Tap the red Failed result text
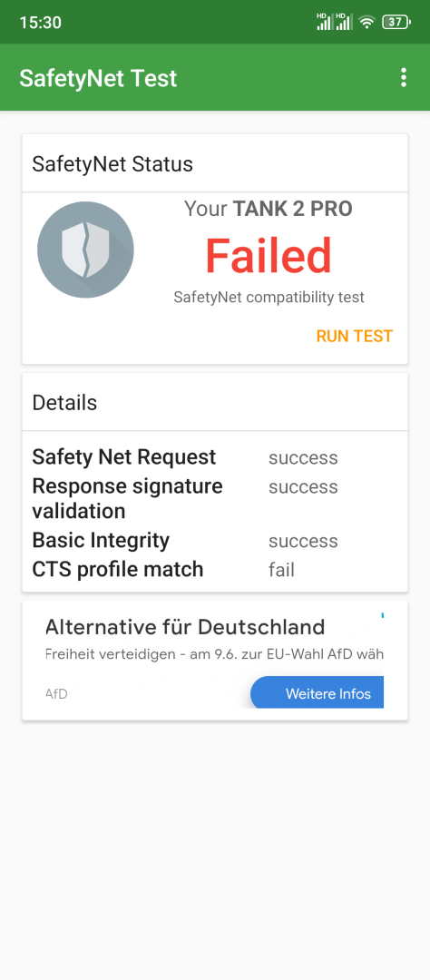The height and width of the screenshot is (980, 430). click(269, 256)
